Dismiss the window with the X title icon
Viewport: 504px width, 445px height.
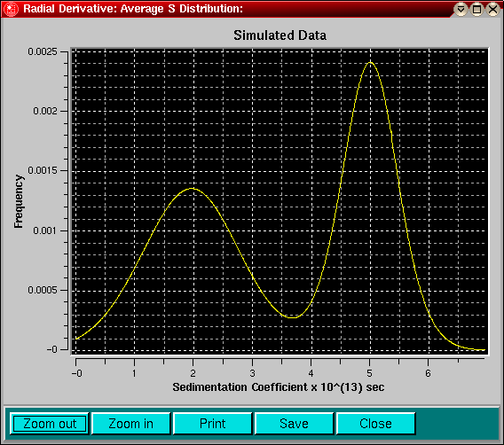click(492, 10)
